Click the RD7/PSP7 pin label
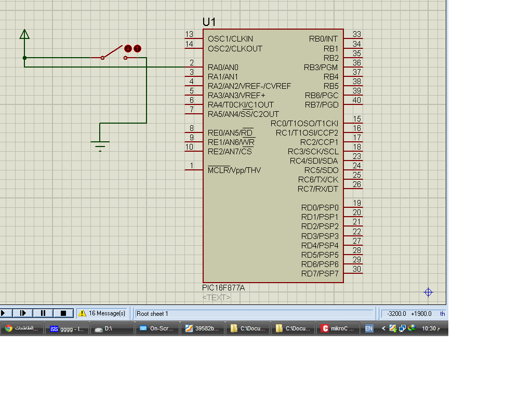Image resolution: width=532 pixels, height=399 pixels. (320, 273)
